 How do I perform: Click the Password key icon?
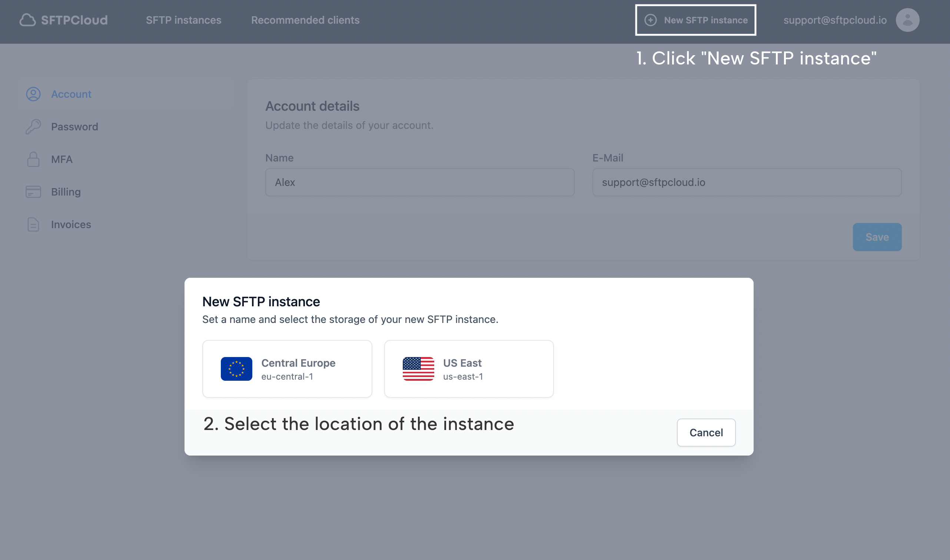coord(33,126)
